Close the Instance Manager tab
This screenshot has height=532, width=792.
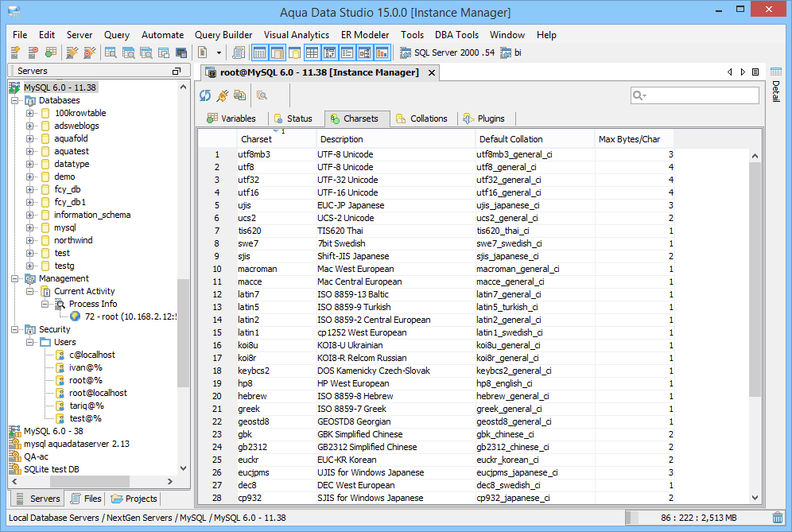(432, 72)
